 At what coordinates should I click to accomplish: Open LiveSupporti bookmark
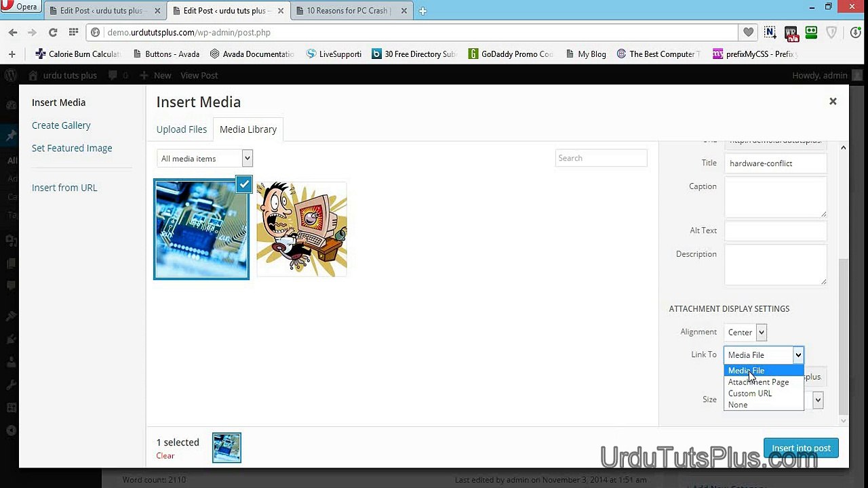click(334, 54)
